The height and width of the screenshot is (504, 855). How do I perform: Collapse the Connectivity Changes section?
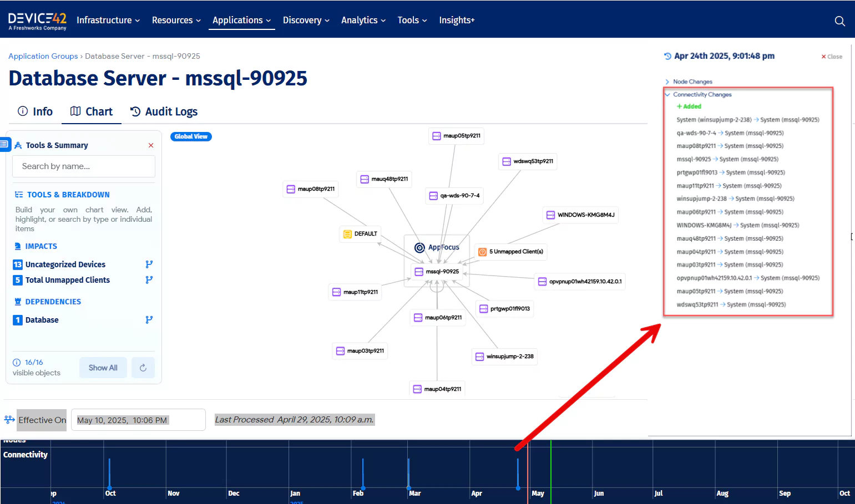[x=699, y=95]
